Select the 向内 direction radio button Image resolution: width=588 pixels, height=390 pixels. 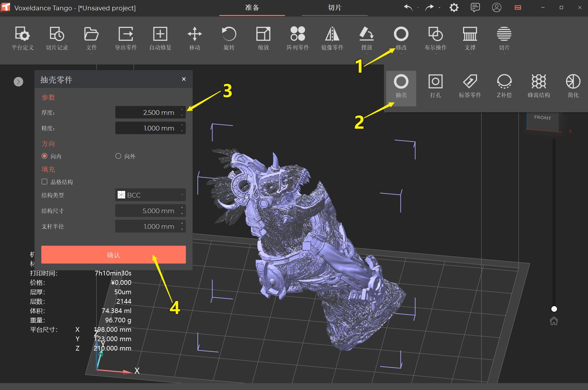pyautogui.click(x=45, y=156)
